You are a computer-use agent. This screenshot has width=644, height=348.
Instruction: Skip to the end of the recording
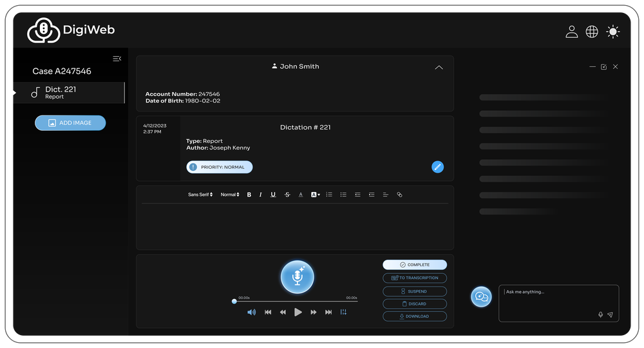point(328,313)
